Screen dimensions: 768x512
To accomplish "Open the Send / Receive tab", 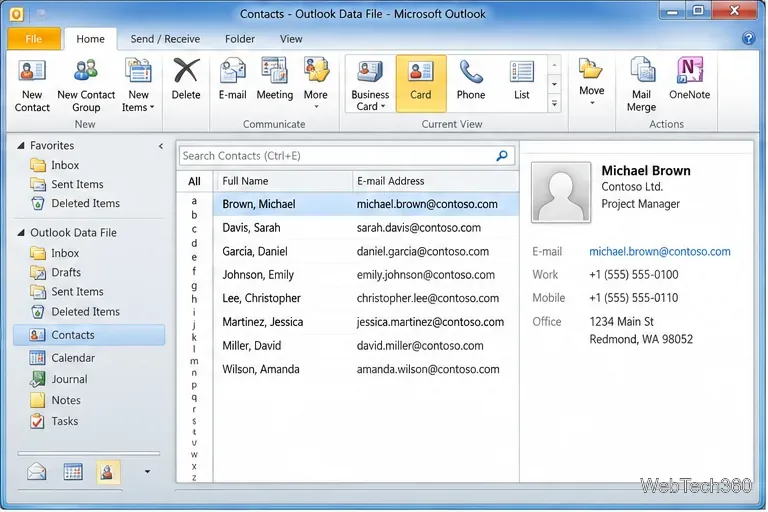I will tap(165, 39).
